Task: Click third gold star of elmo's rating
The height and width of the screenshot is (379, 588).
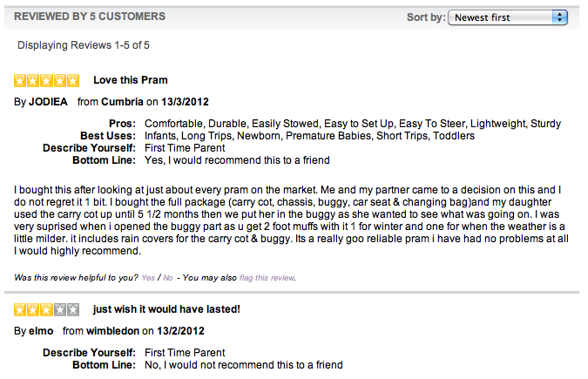Action: (46, 309)
